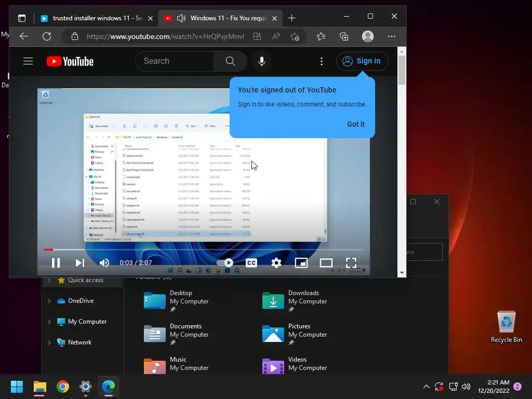Viewport: 532px width, 399px height.
Task: Select OneDrive in navigation pane
Action: 81,301
